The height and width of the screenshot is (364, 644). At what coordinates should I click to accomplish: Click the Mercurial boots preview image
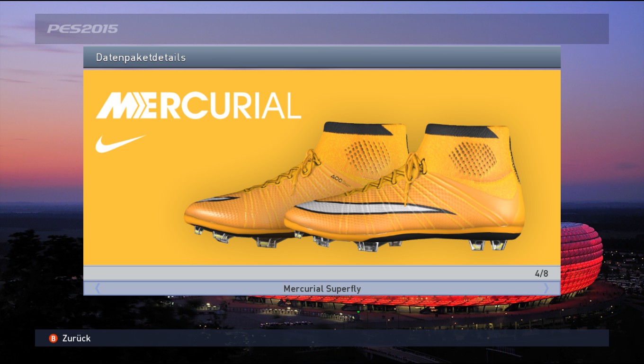322,167
